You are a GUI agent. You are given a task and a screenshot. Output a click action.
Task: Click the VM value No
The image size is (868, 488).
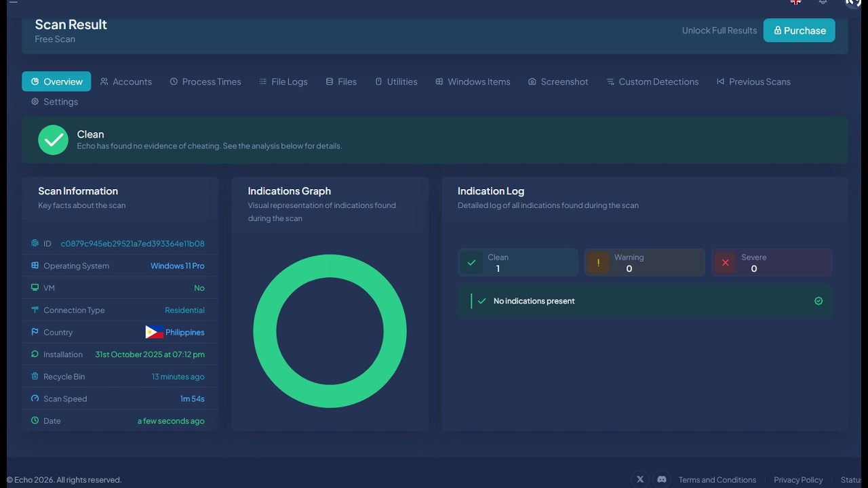[x=199, y=288]
